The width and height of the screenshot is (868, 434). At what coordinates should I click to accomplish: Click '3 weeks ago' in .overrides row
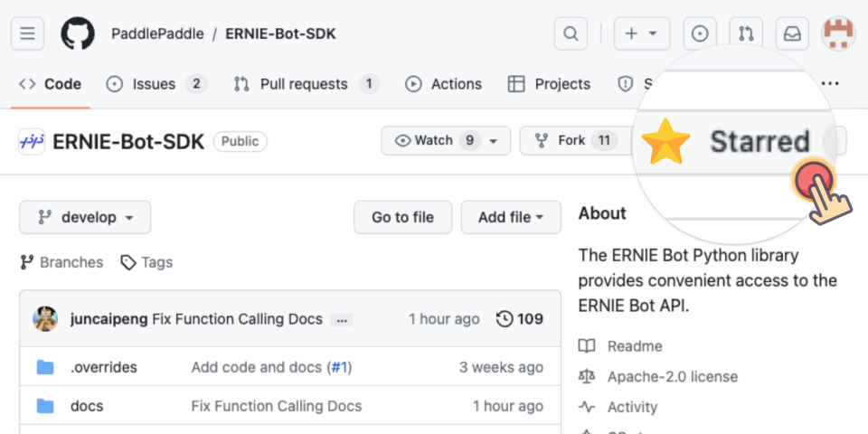tap(502, 367)
